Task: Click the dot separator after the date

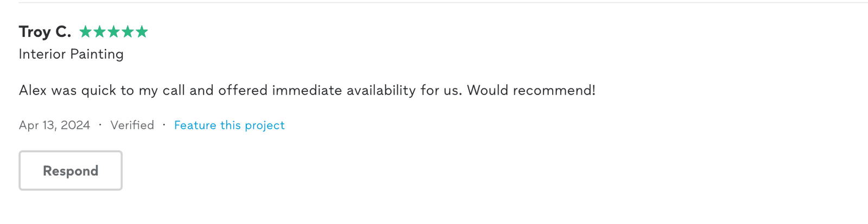Action: click(x=100, y=125)
